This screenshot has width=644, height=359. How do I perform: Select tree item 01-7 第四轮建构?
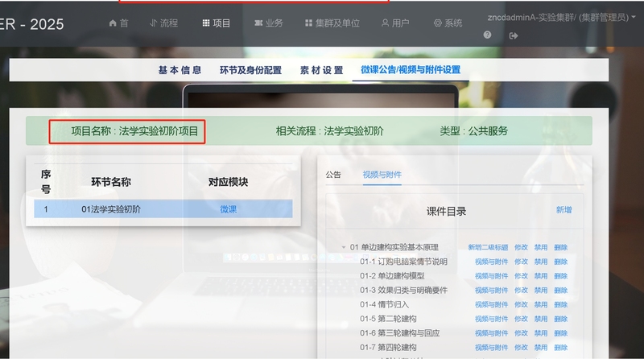pos(388,348)
